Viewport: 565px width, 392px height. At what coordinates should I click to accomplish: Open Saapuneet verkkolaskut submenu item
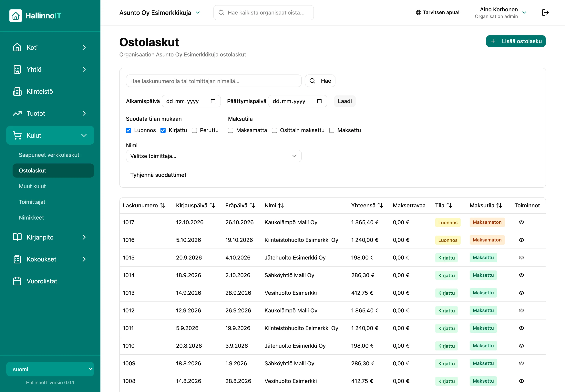(x=49, y=155)
